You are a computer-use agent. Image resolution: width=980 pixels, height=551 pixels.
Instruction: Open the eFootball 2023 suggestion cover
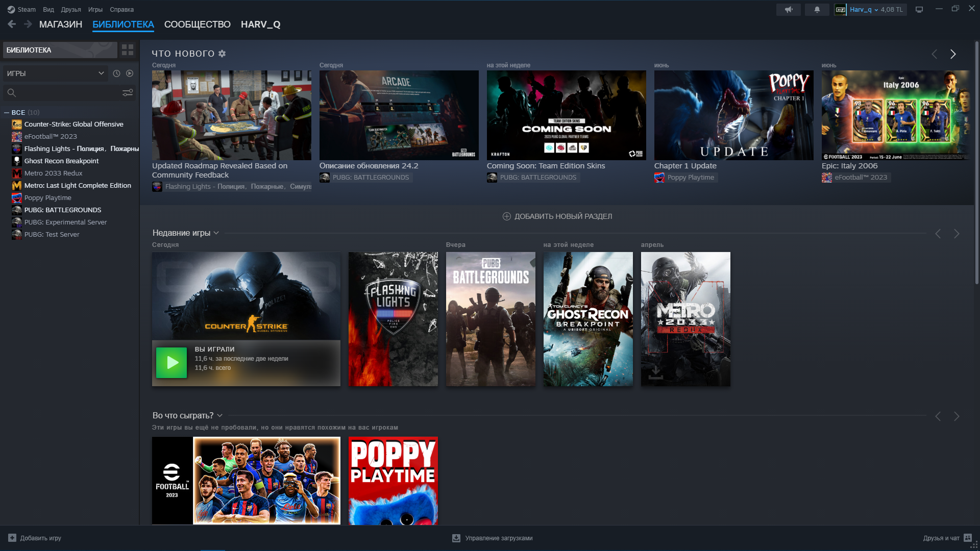point(246,481)
